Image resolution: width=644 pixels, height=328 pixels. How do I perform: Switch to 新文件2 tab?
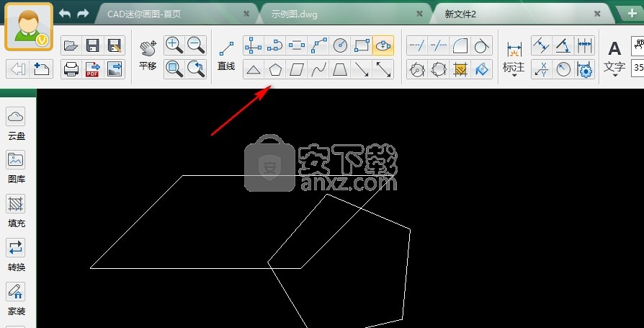(x=522, y=14)
